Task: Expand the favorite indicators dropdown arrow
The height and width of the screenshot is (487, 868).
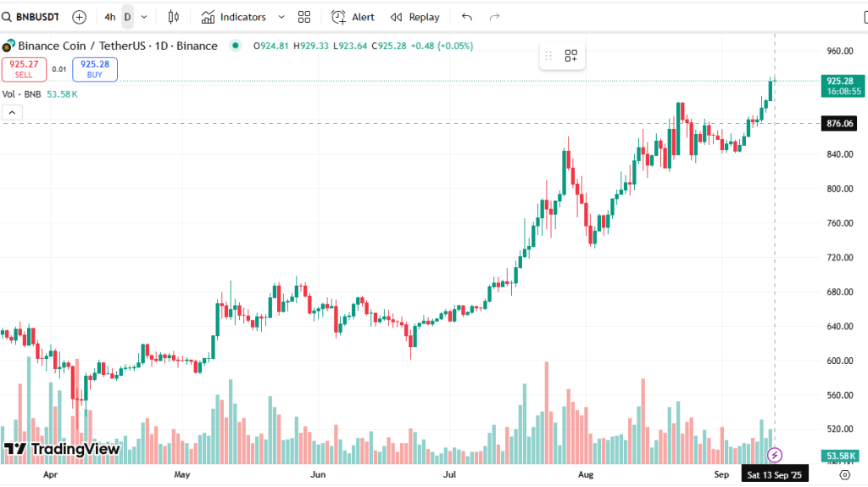Action: click(281, 17)
